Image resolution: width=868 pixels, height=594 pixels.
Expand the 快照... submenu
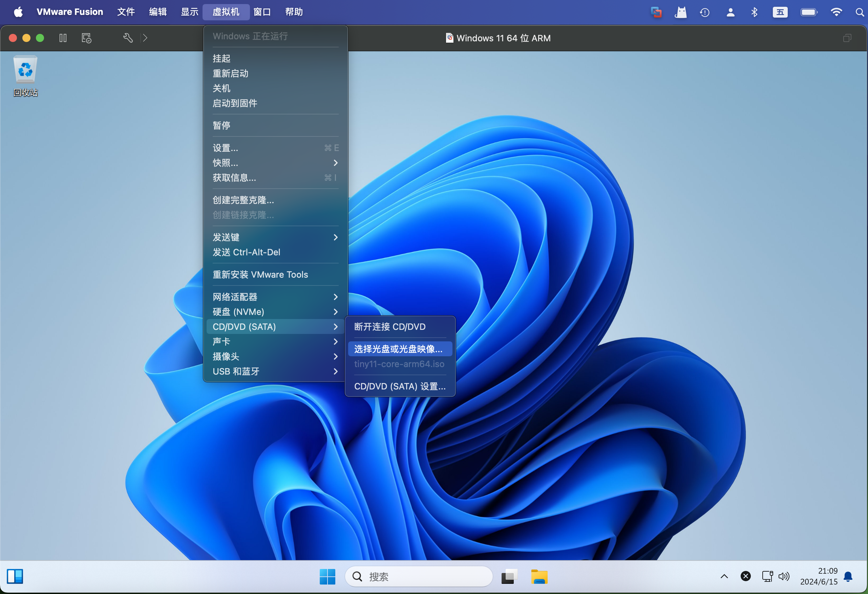coord(276,163)
